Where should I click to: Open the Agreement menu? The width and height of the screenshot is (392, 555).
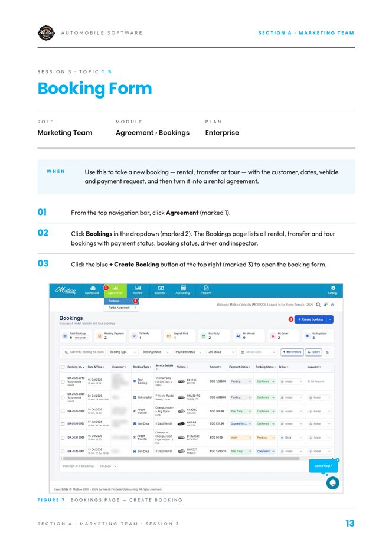click(x=115, y=290)
